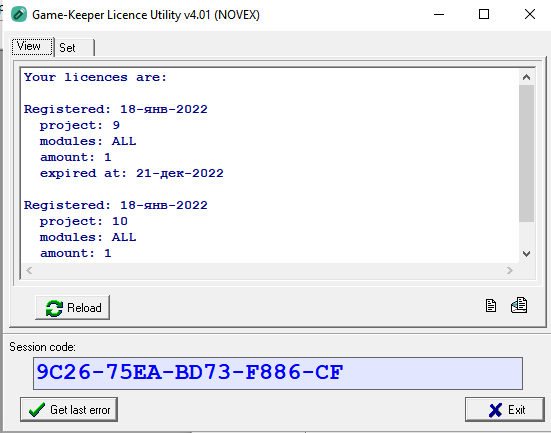Click the vertical scrollbar up arrow
Screen dimensions: 551x433
(526, 77)
